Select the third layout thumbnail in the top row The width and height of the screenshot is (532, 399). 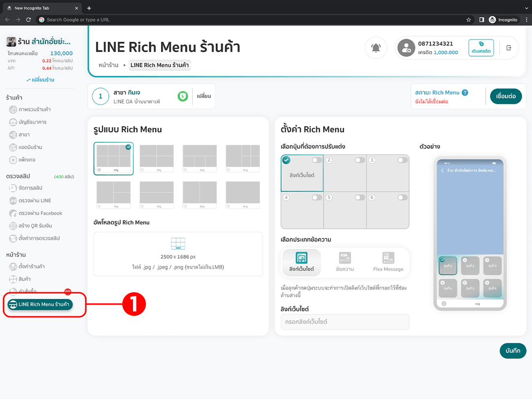(199, 159)
